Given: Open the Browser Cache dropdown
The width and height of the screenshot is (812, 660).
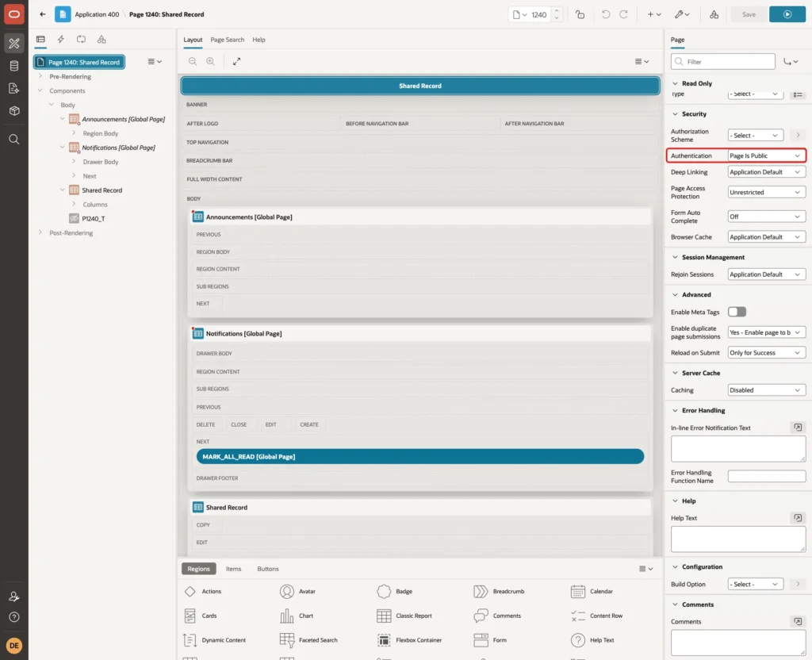Looking at the screenshot, I should click(767, 236).
